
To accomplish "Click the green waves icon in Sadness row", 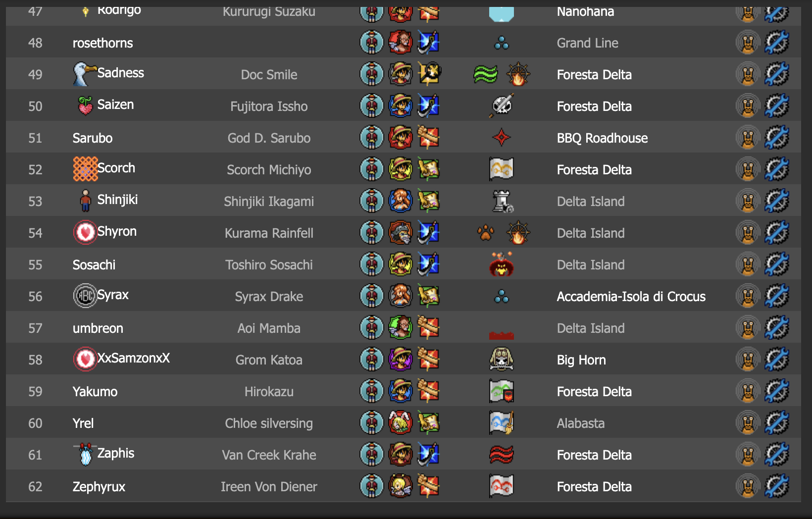I will (485, 74).
